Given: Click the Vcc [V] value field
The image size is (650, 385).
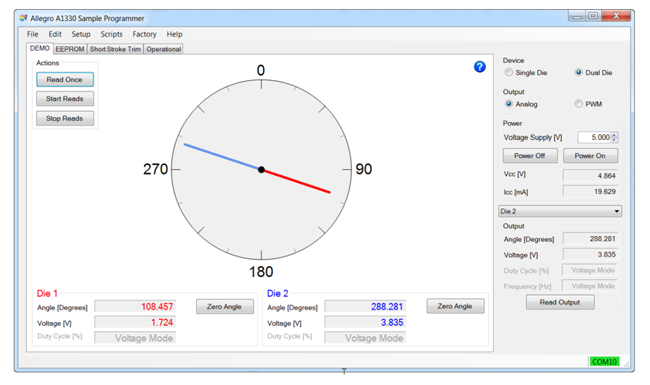Looking at the screenshot, I should click(x=590, y=176).
